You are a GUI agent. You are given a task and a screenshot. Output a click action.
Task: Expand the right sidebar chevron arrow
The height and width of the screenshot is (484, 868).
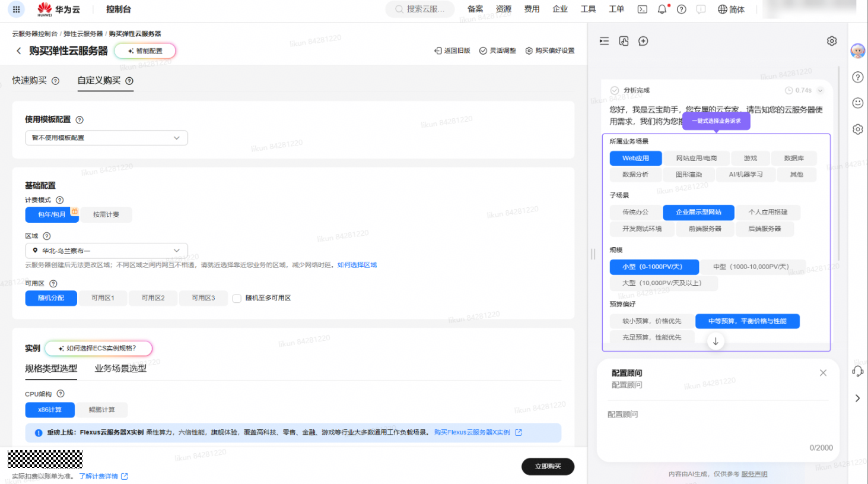click(x=858, y=398)
